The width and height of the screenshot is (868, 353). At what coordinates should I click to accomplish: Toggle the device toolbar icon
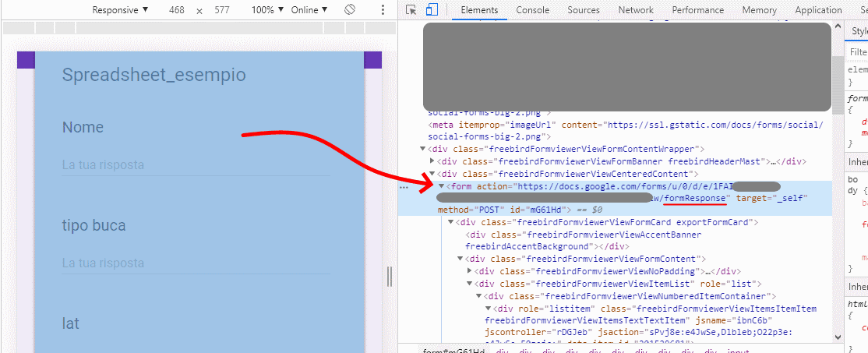432,10
